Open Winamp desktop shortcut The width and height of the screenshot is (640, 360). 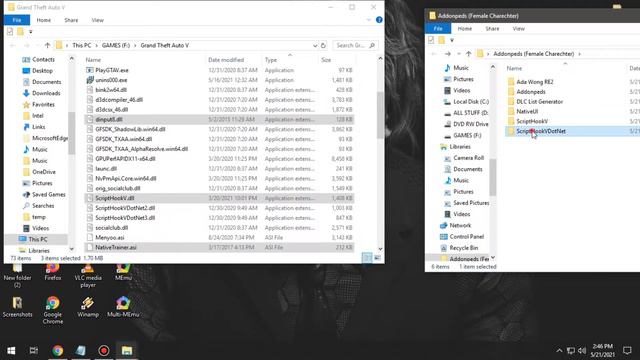(x=88, y=307)
